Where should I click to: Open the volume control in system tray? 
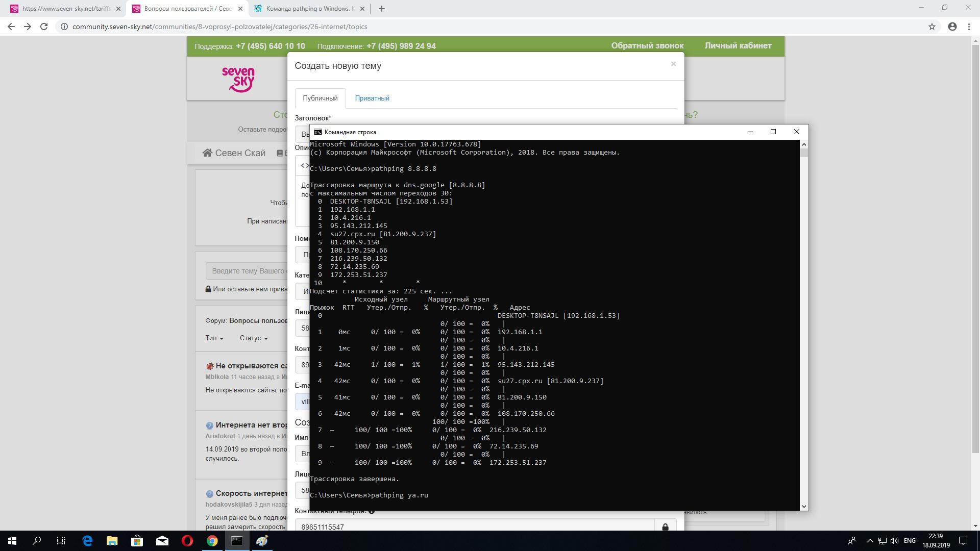point(894,541)
